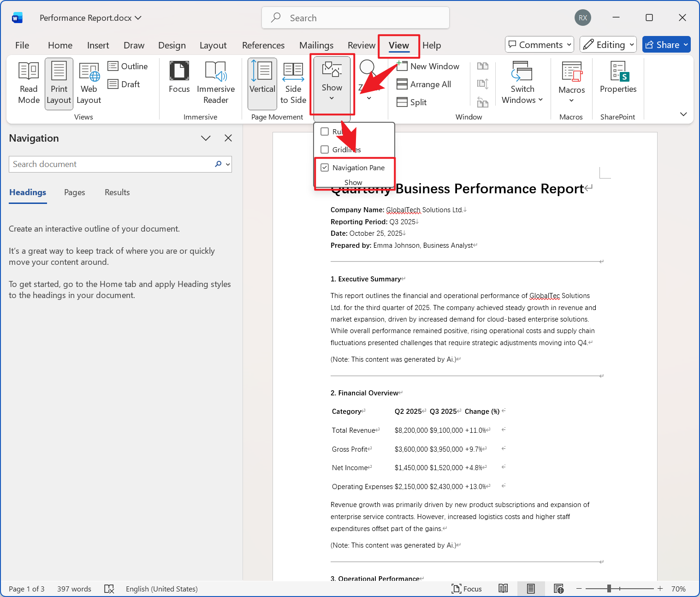Enable Focus mode in the ribbon
Screen dimensions: 700x597
coord(179,84)
